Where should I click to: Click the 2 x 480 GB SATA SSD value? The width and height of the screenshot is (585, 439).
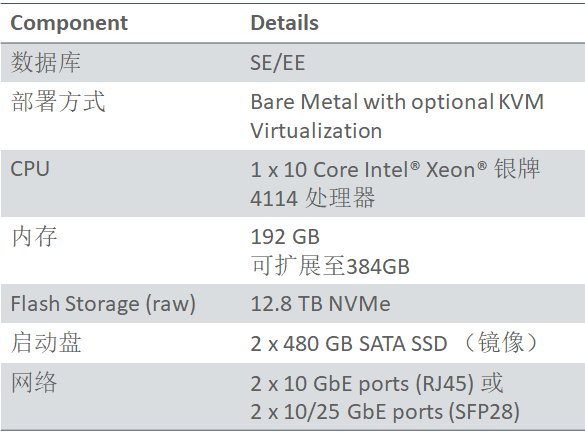[348, 344]
